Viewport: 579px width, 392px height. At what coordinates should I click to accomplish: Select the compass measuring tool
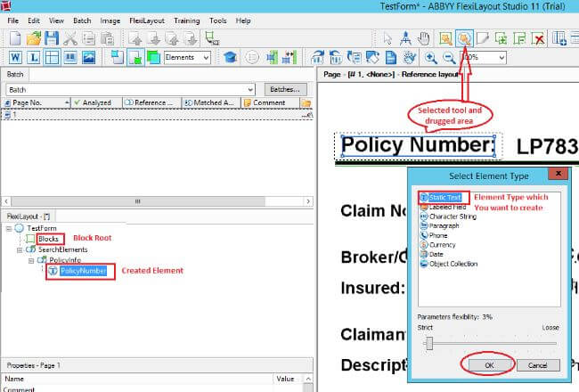[x=405, y=38]
